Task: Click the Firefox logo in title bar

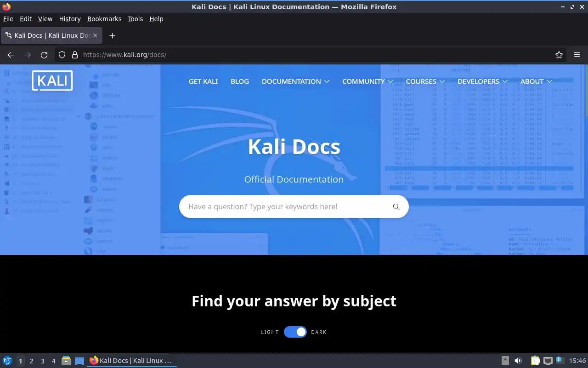Action: (x=6, y=7)
